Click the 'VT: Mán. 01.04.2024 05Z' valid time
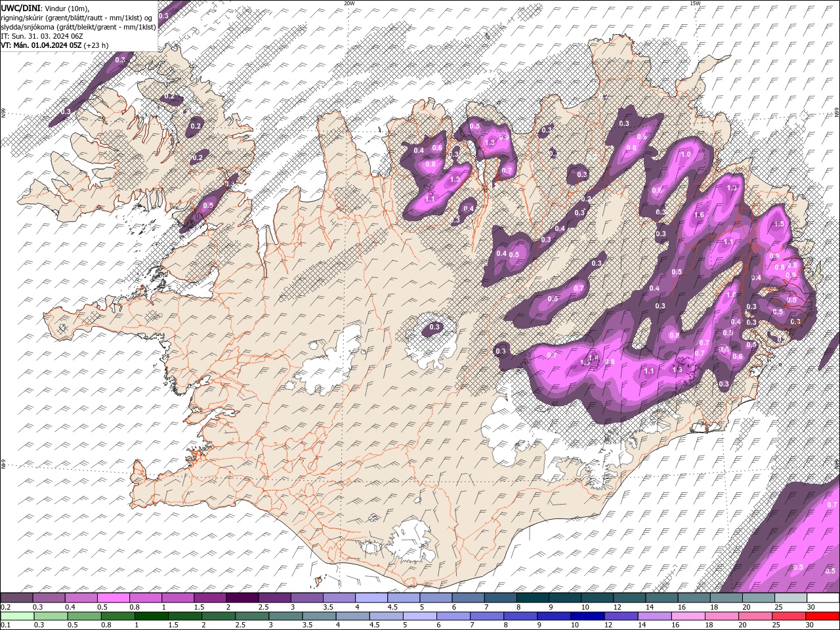This screenshot has width=840, height=630. point(41,45)
